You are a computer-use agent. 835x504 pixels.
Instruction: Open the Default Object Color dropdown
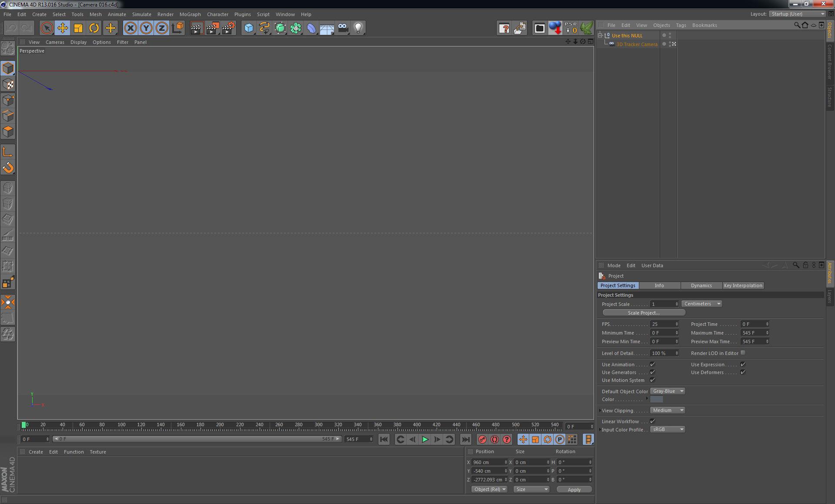pos(667,391)
